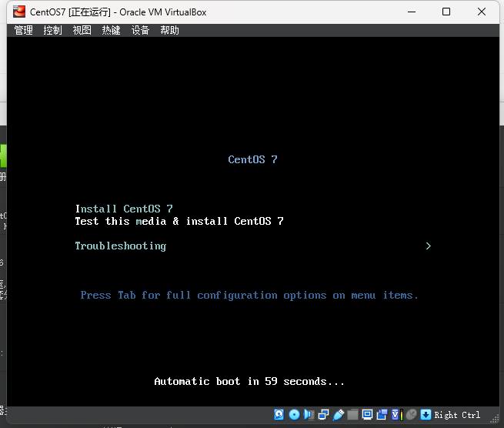Open the network adapters indicator

tap(324, 414)
